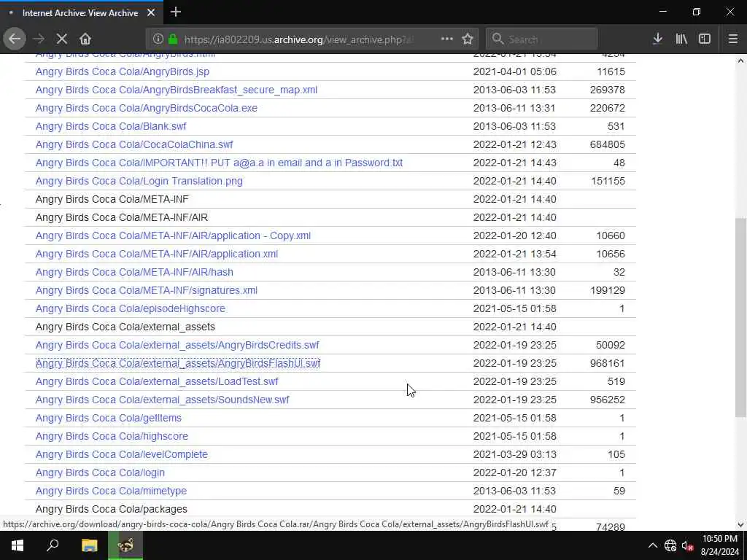Click the 'Angry Birds Coca Cola/packages' folder text
The image size is (747, 560).
(112, 509)
